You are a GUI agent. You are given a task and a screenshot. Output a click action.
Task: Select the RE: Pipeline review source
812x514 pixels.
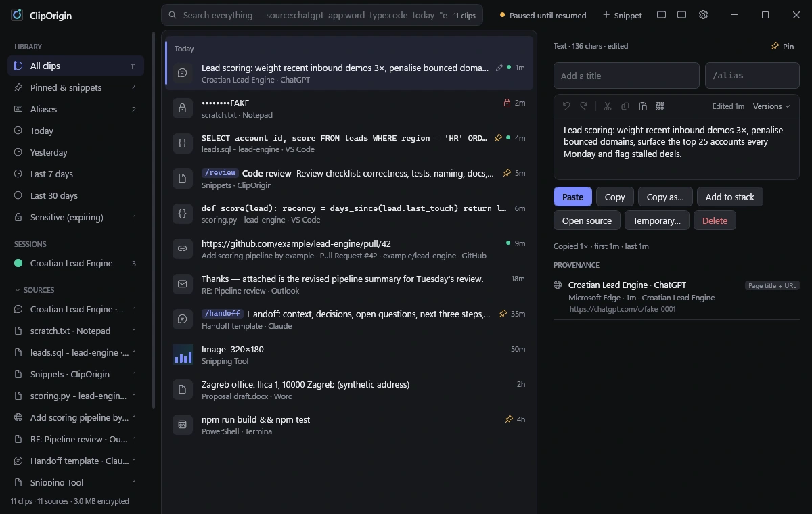[76, 439]
